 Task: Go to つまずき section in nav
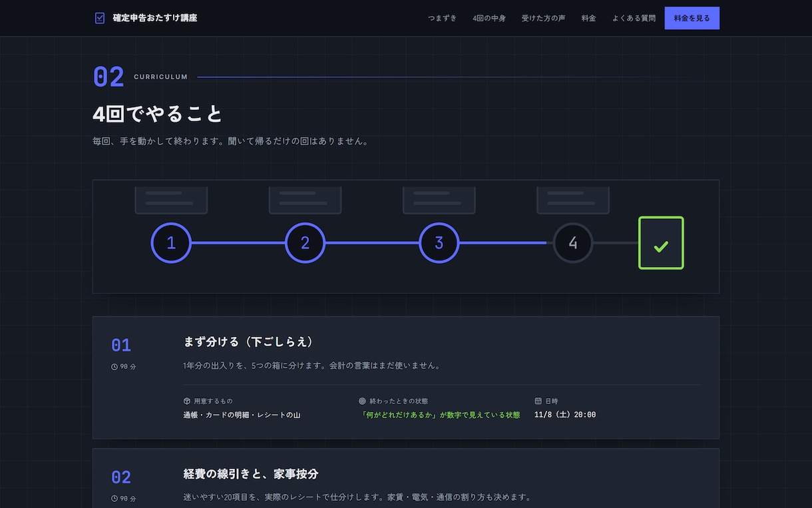[443, 18]
